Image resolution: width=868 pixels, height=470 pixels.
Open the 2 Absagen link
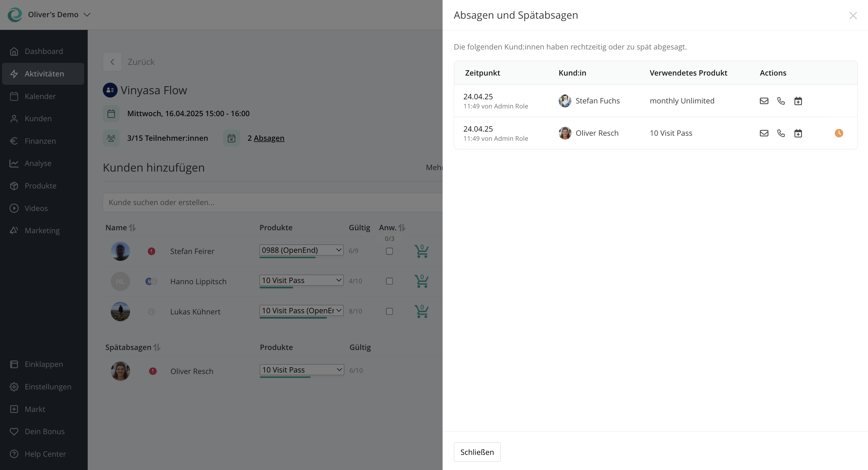point(269,138)
